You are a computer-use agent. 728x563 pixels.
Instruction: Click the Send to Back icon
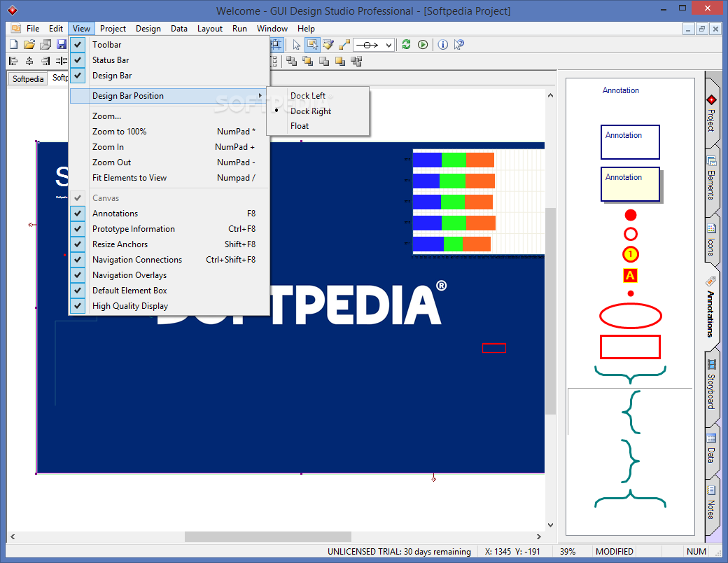pos(340,61)
